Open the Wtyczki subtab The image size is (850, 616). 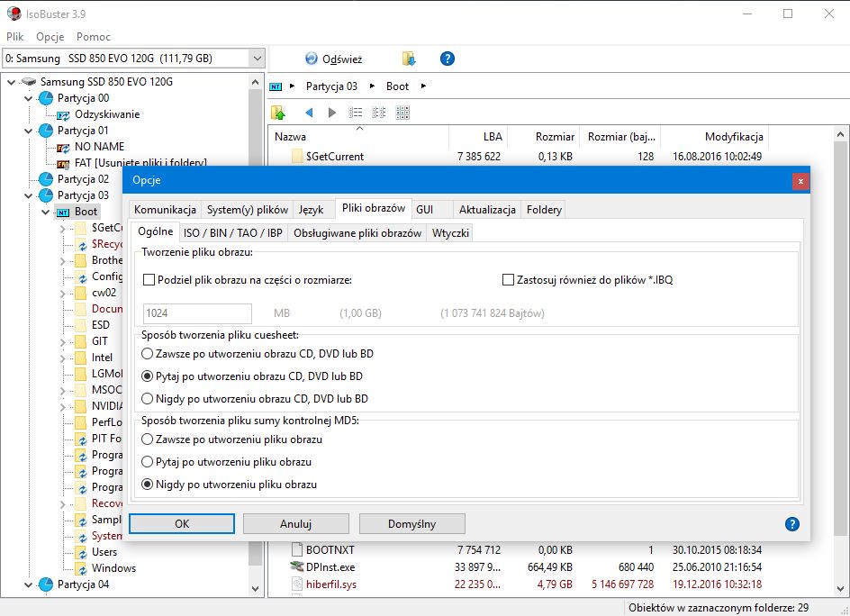450,233
